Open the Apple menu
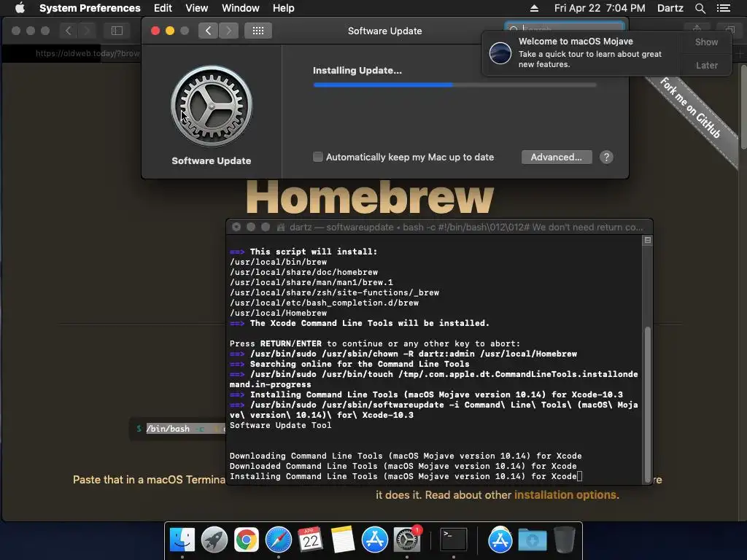This screenshot has width=747, height=560. click(x=20, y=7)
